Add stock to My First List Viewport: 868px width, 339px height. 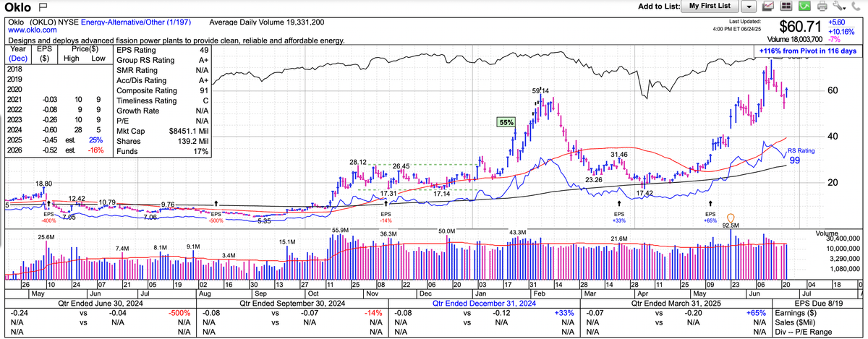[x=710, y=7]
